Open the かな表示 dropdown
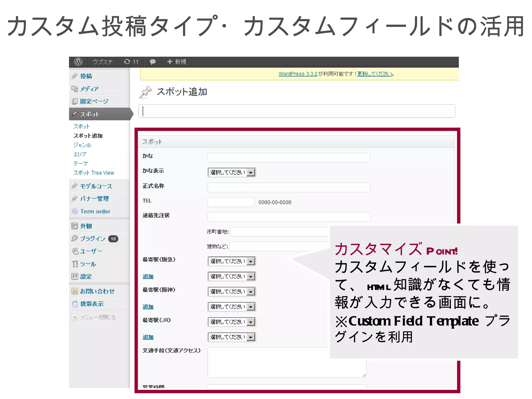The image size is (532, 399). (x=232, y=172)
